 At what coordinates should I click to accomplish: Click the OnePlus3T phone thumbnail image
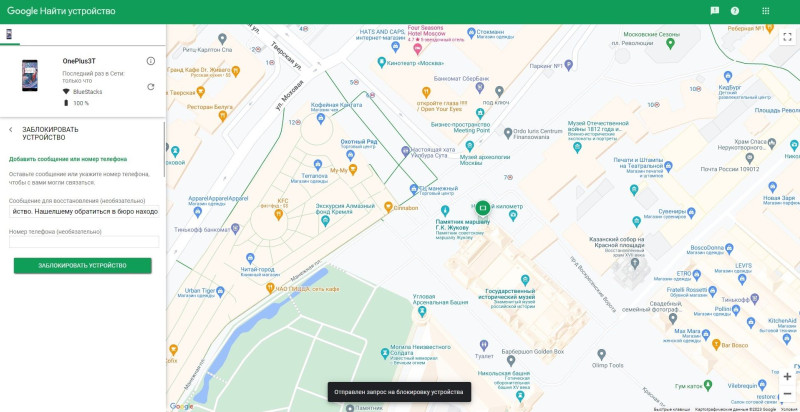(x=30, y=75)
